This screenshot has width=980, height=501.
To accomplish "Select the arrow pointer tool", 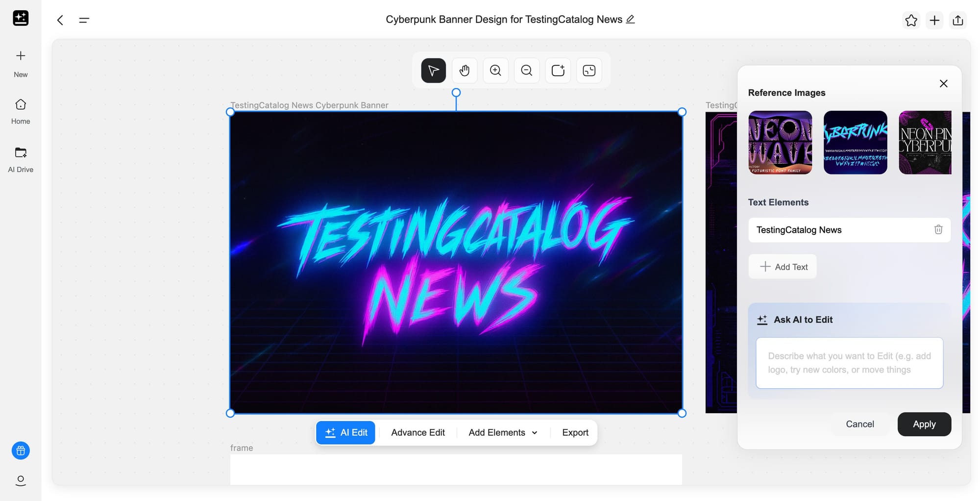I will pyautogui.click(x=433, y=71).
